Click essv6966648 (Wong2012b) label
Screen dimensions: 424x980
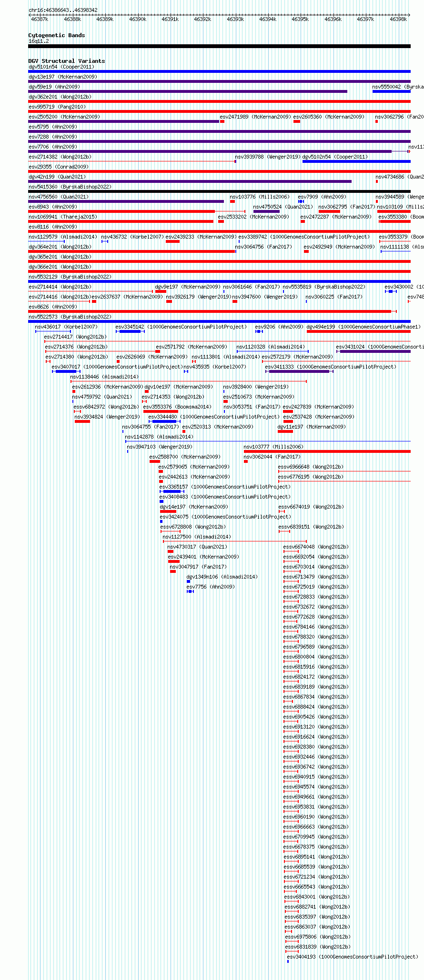coord(311,467)
